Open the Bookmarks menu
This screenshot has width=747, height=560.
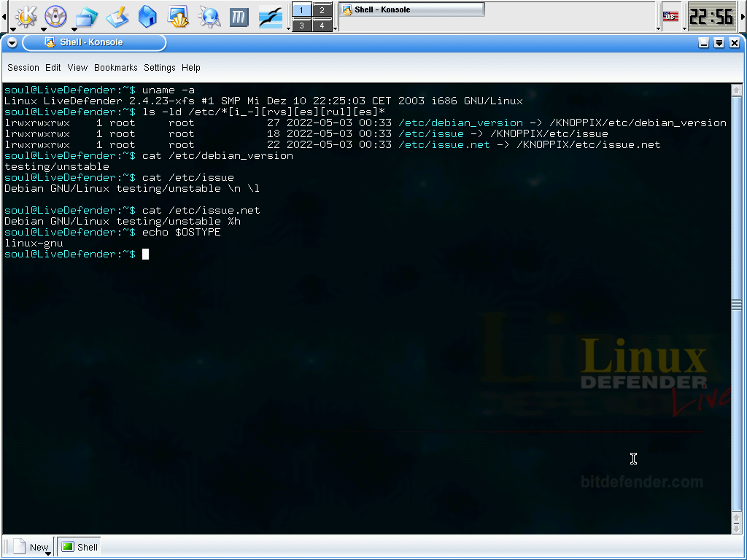pos(116,68)
